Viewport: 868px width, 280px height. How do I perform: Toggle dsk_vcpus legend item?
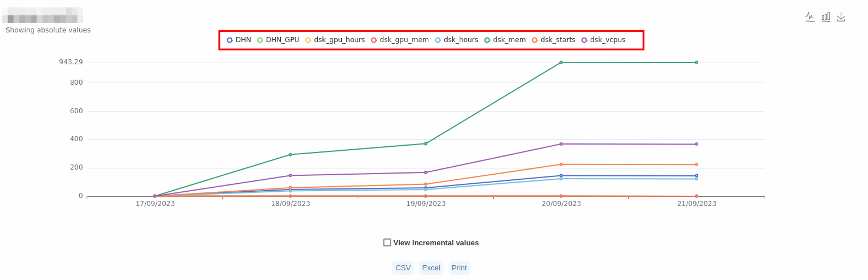pyautogui.click(x=603, y=40)
